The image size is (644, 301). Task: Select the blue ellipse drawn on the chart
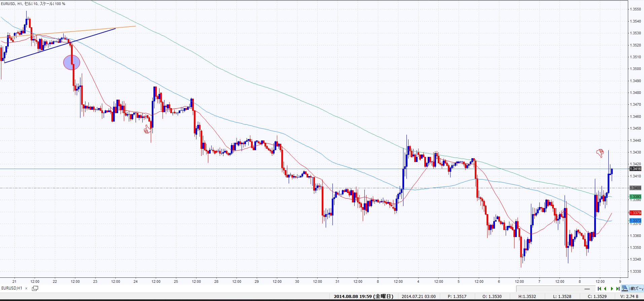coord(72,62)
